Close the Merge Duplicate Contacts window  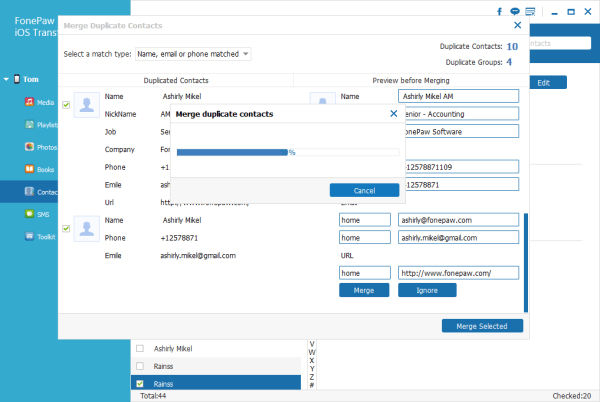(517, 25)
